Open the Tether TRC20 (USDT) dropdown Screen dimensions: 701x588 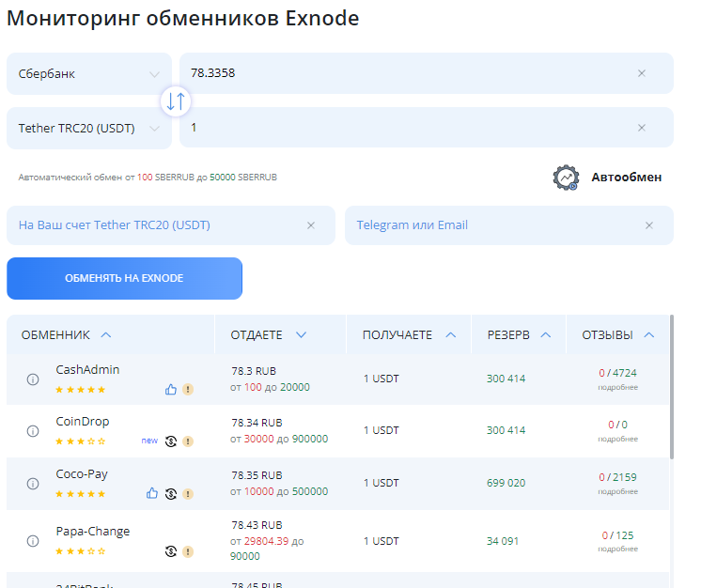[89, 129]
